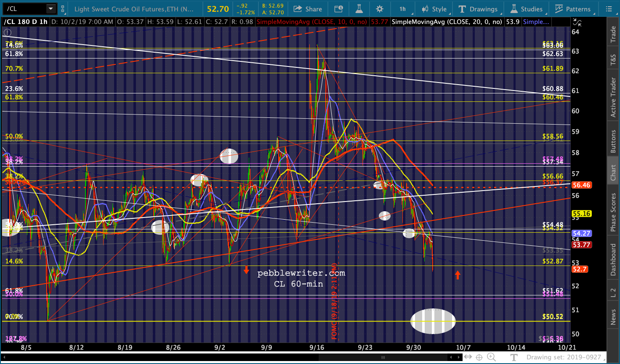Open the Buttons sidebar tab
The width and height of the screenshot is (620, 364).
point(613,141)
